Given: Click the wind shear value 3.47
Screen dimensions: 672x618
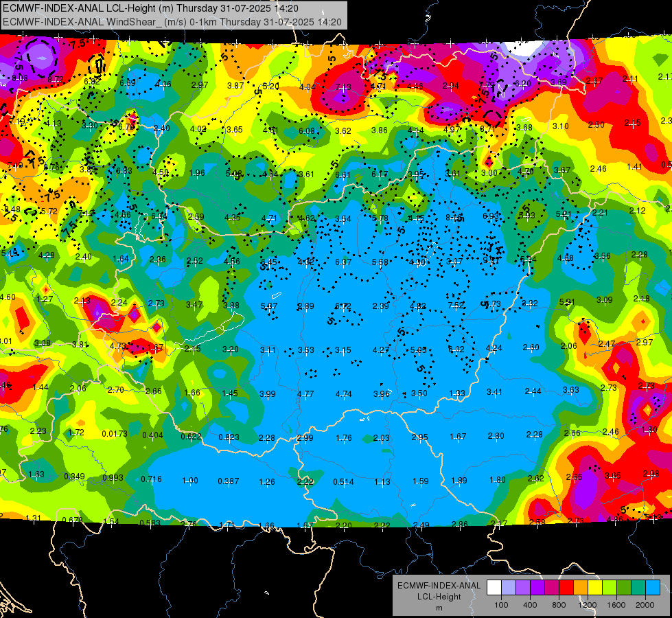Looking at the screenshot, I should (194, 304).
